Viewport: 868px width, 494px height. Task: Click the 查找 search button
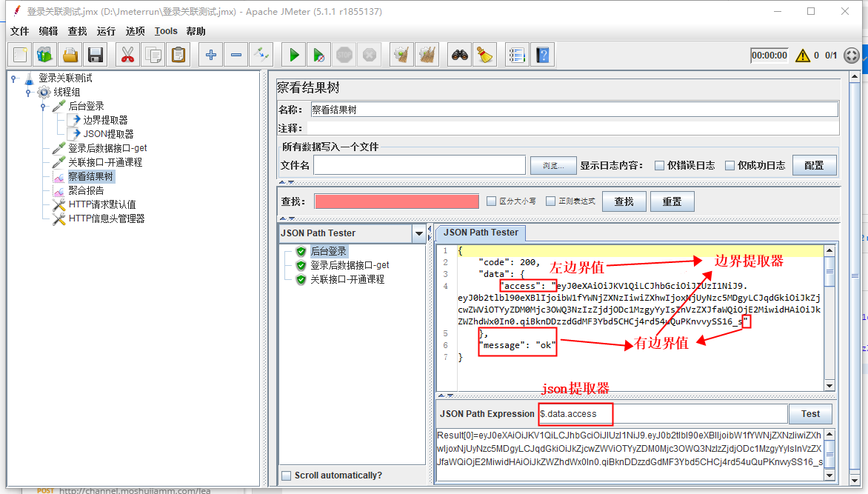tap(624, 201)
